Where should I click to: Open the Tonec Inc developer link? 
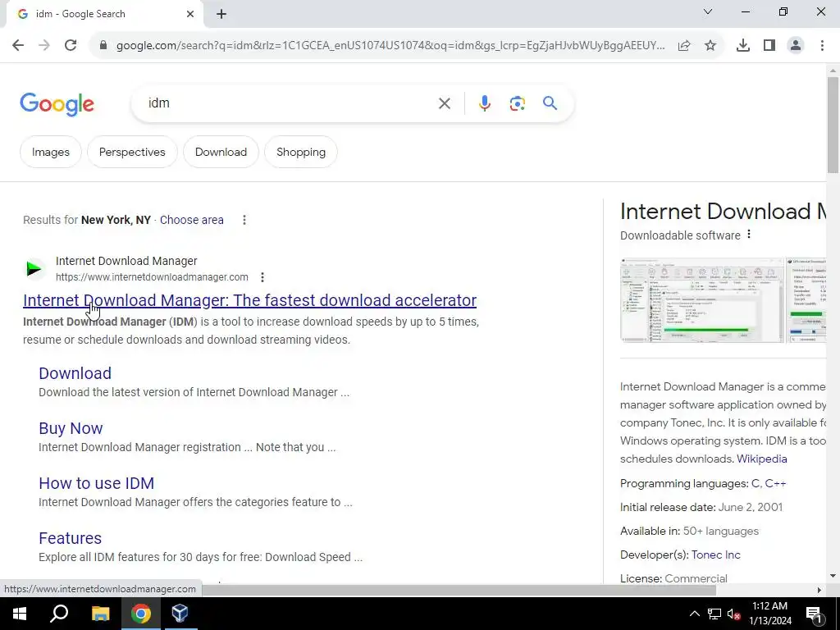[x=715, y=555]
